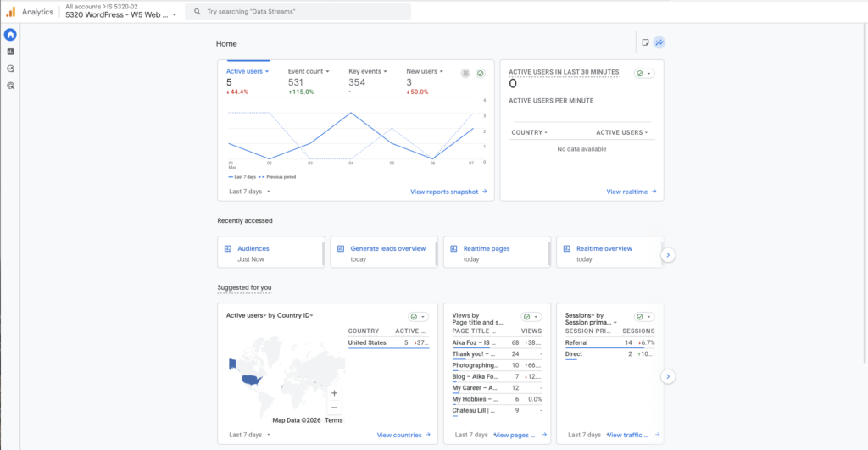Open the Last 7 days dropdown under line chart
The image size is (868, 450).
click(250, 192)
